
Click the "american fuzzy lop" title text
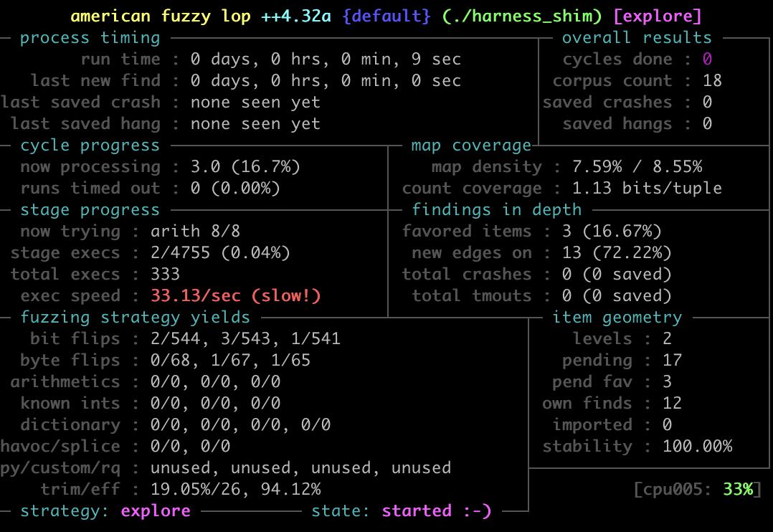pyautogui.click(x=160, y=16)
